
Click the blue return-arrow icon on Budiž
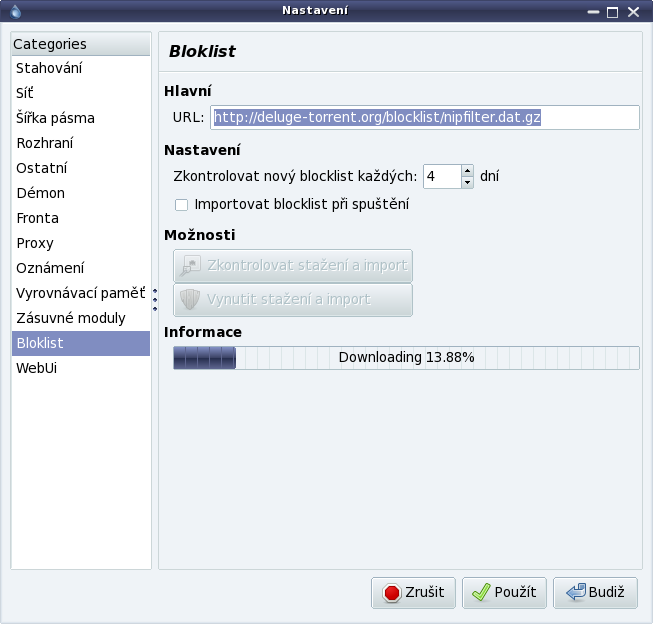point(576,592)
